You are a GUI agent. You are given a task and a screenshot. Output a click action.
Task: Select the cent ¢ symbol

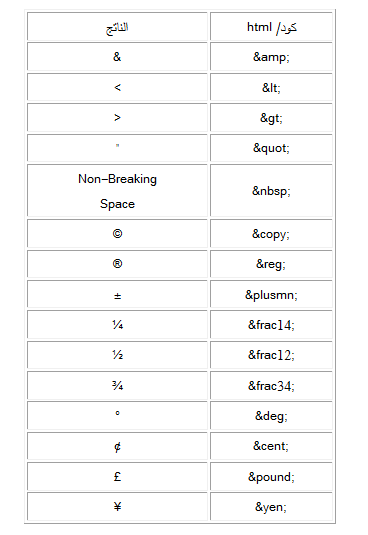click(117, 447)
